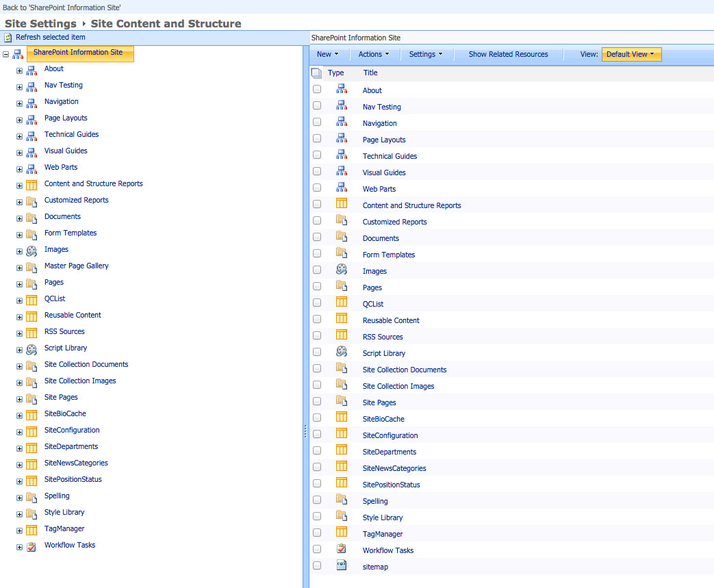Open the Customized Reports title link
The height and width of the screenshot is (588, 714).
pos(394,222)
